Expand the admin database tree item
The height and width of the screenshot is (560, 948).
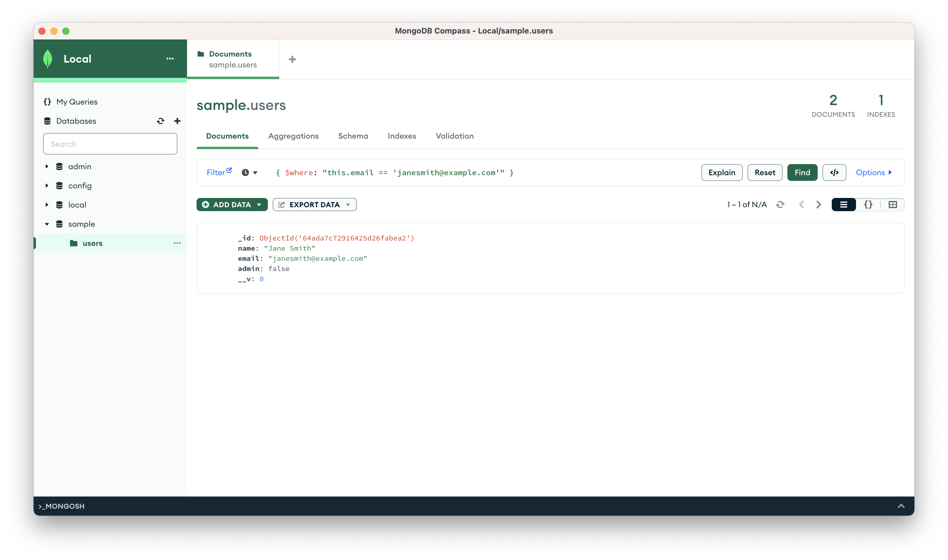click(47, 166)
